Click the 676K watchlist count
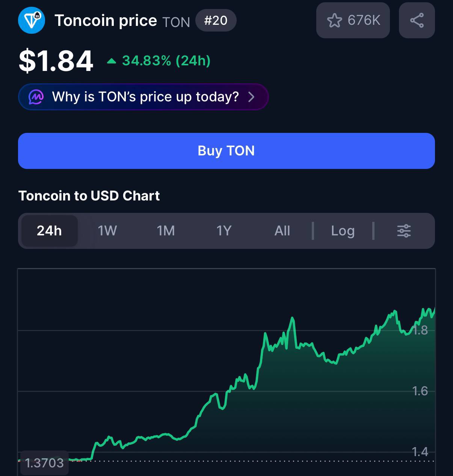Viewport: 453px width, 476px height. tap(364, 20)
